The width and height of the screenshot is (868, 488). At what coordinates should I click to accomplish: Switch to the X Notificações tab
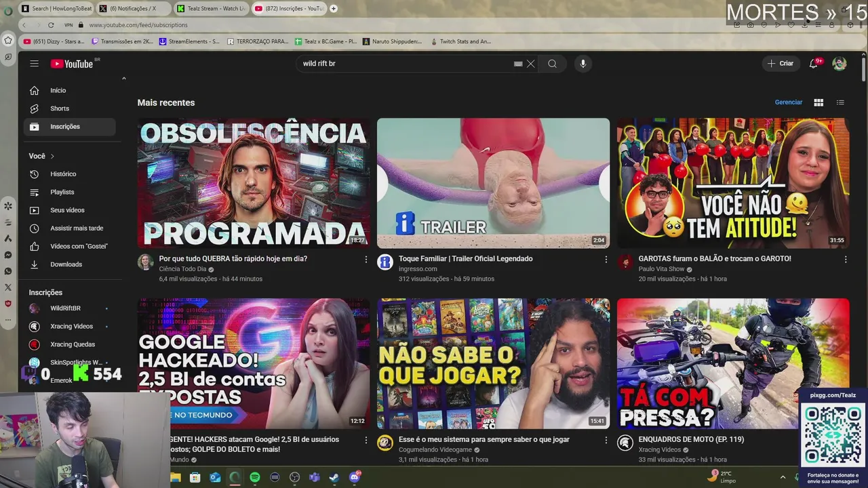(x=132, y=8)
